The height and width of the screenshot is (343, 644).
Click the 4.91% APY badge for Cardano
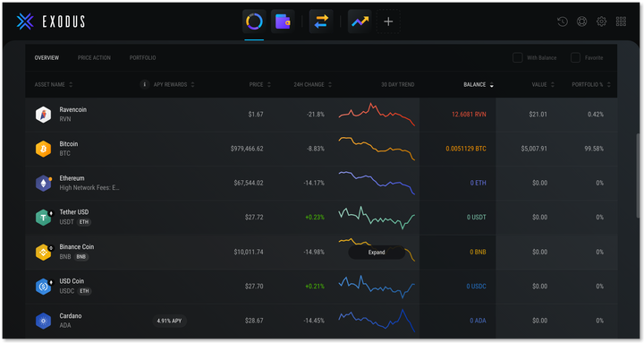click(169, 321)
